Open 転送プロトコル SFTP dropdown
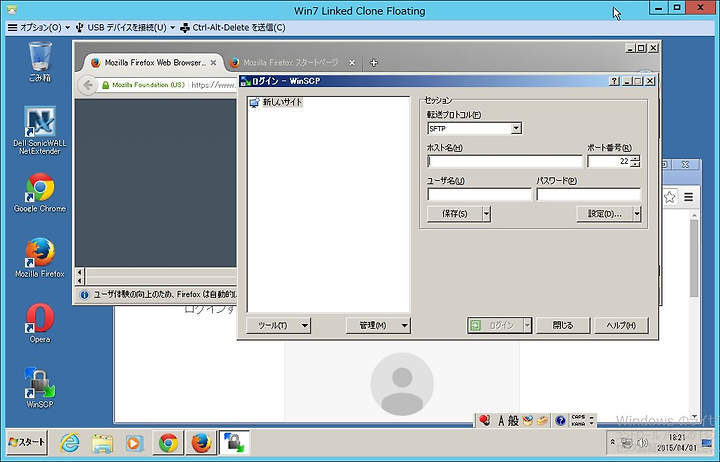Viewport: 720px width, 462px height. [x=474, y=129]
